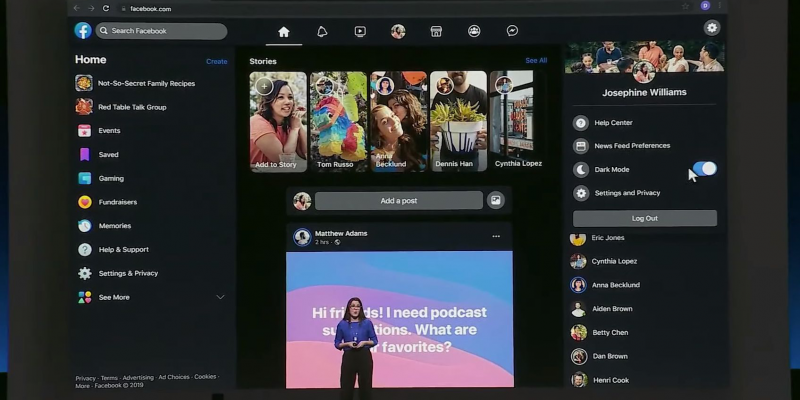Open the notifications bell icon

pyautogui.click(x=322, y=31)
